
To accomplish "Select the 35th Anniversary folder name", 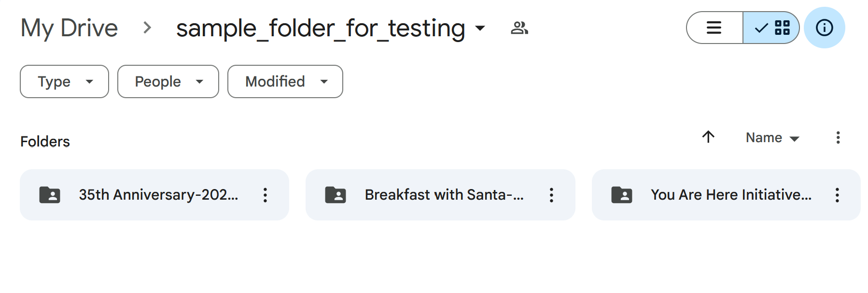I will click(x=158, y=195).
